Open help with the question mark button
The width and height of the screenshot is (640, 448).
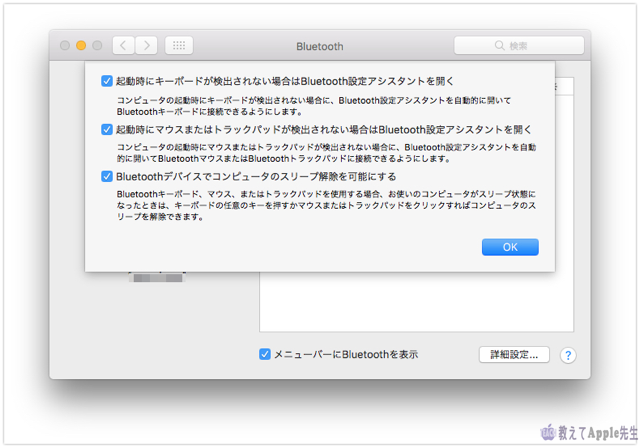click(x=568, y=355)
